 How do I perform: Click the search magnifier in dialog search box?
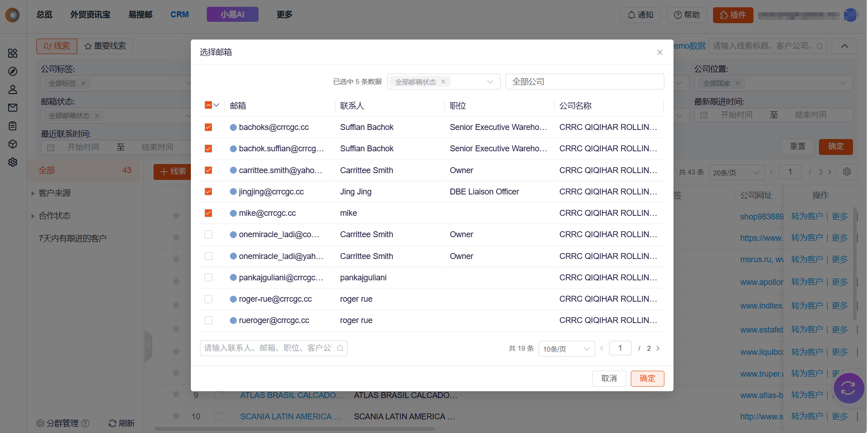(x=340, y=348)
